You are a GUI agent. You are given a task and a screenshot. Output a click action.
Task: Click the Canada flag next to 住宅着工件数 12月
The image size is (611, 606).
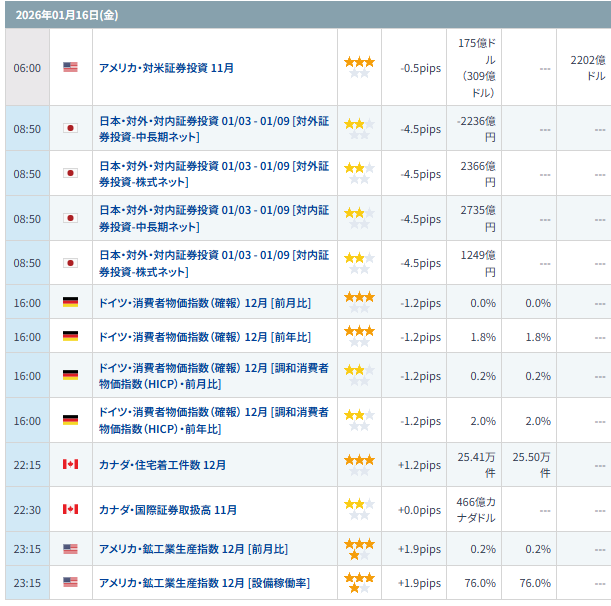point(70,464)
